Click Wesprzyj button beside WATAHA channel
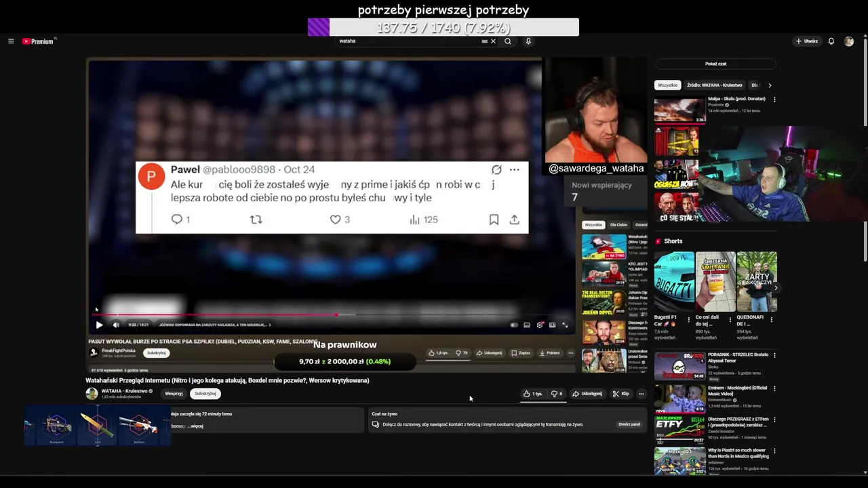This screenshot has width=868, height=488. (174, 394)
